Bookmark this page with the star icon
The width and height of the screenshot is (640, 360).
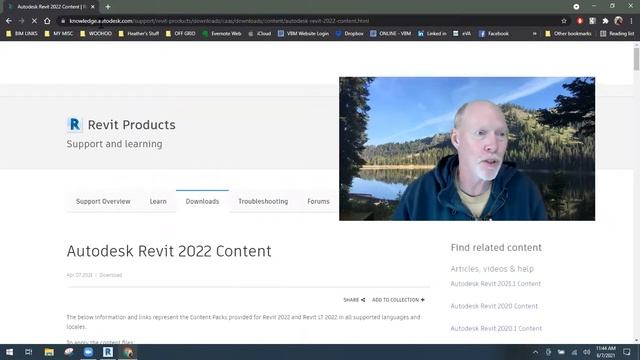tap(564, 21)
